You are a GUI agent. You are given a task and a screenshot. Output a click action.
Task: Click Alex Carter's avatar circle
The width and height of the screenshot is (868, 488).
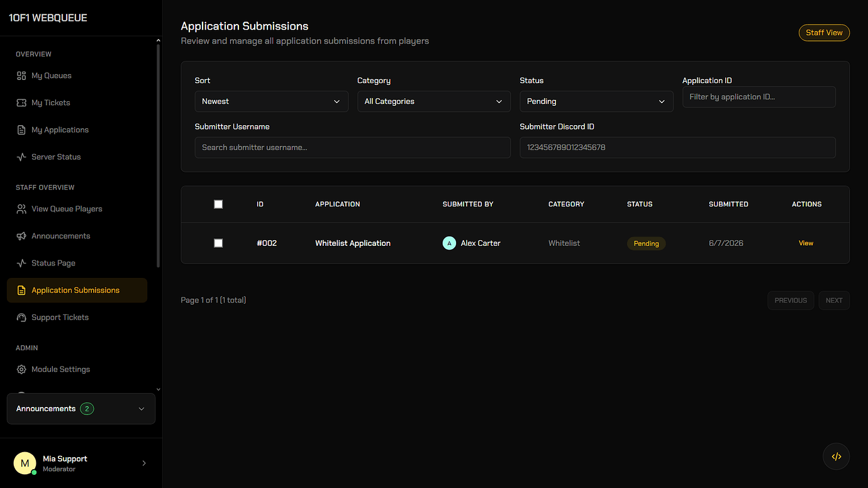click(449, 243)
